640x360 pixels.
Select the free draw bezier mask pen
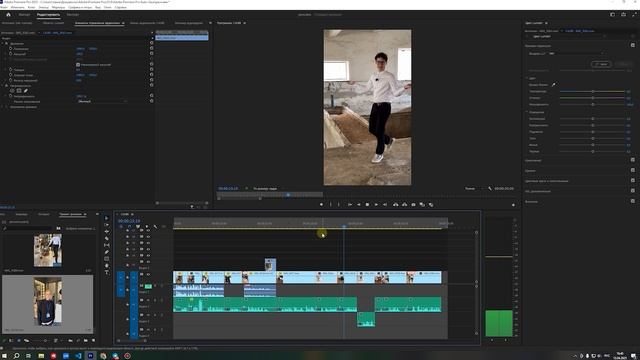tap(25, 91)
